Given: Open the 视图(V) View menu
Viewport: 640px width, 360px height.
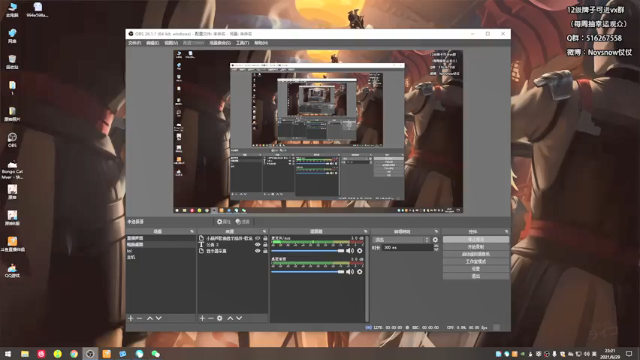Looking at the screenshot, I should [x=171, y=43].
